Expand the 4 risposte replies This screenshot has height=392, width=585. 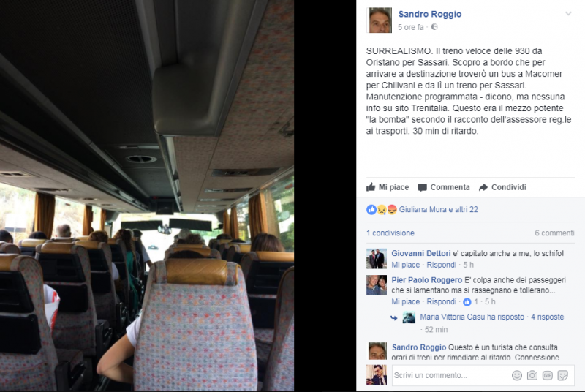coord(547,317)
